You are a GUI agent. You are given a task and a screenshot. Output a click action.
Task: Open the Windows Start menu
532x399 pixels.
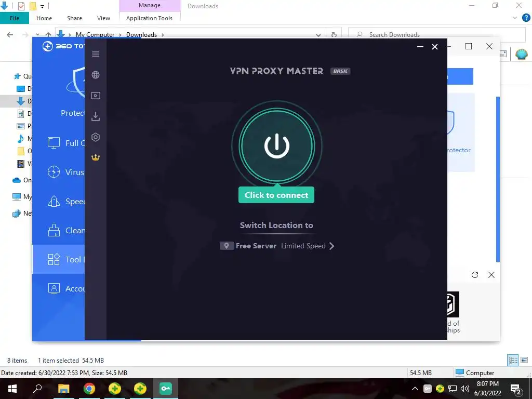12,389
